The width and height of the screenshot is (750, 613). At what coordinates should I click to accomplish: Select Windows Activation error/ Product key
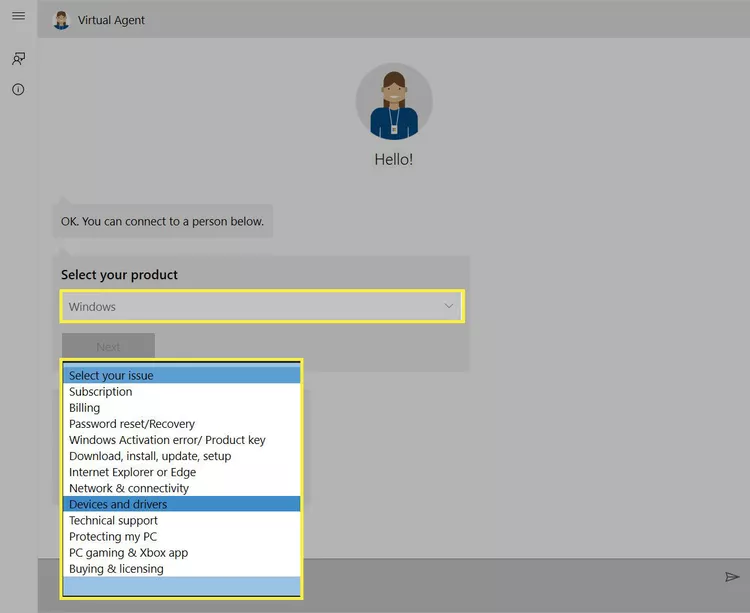click(182, 440)
